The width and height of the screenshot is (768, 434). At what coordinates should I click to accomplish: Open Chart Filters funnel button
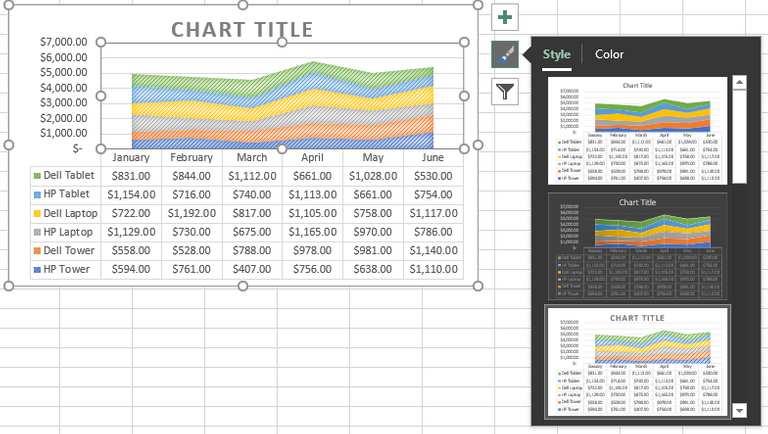pyautogui.click(x=504, y=92)
